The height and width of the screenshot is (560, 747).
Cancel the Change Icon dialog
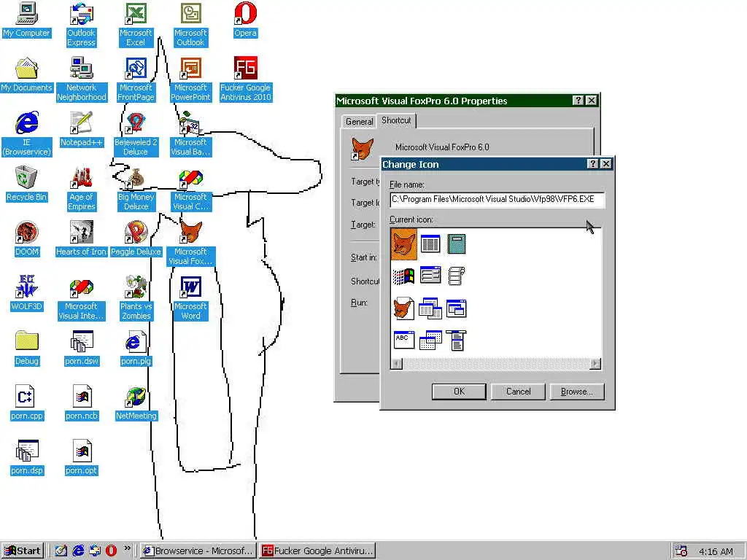[x=519, y=392]
